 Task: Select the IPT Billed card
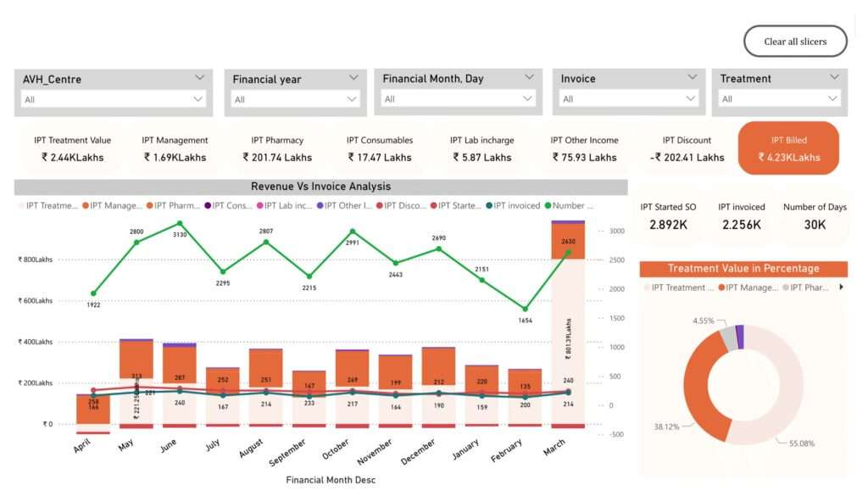[788, 148]
